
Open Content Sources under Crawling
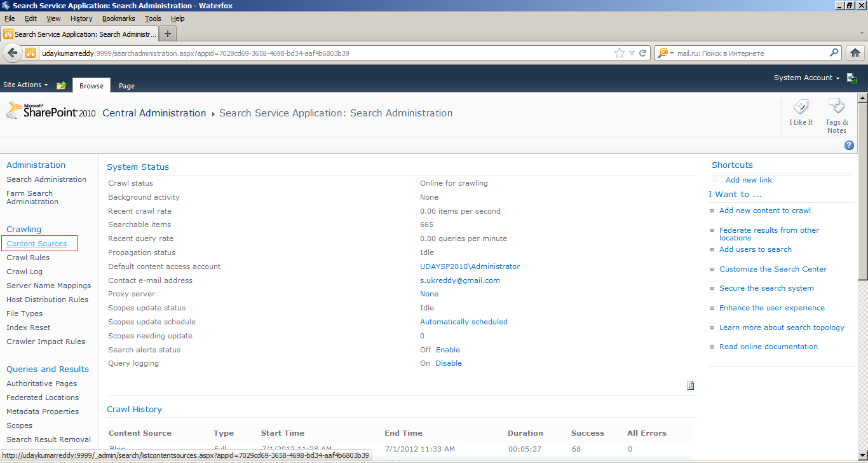point(37,244)
